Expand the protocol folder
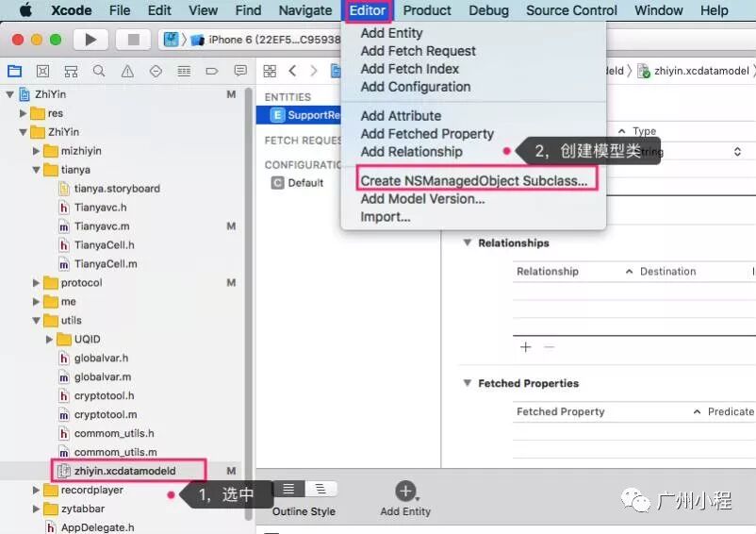Viewport: 756px width, 534px height. point(36,283)
